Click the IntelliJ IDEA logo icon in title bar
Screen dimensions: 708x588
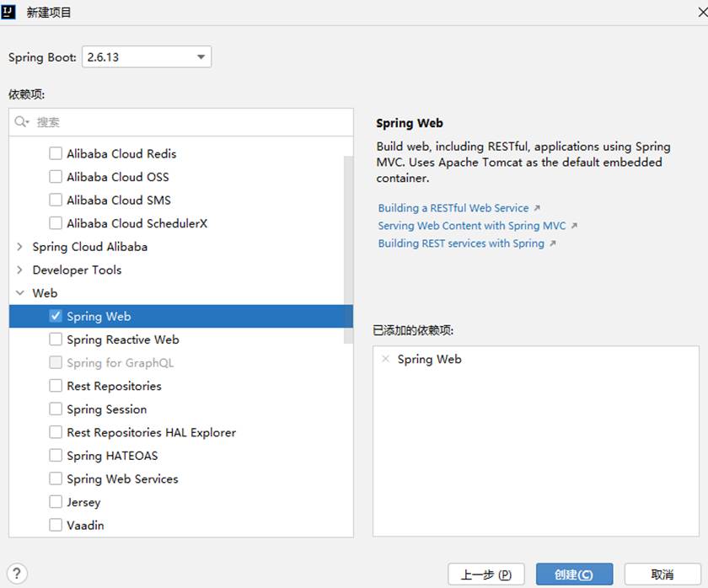(x=8, y=12)
